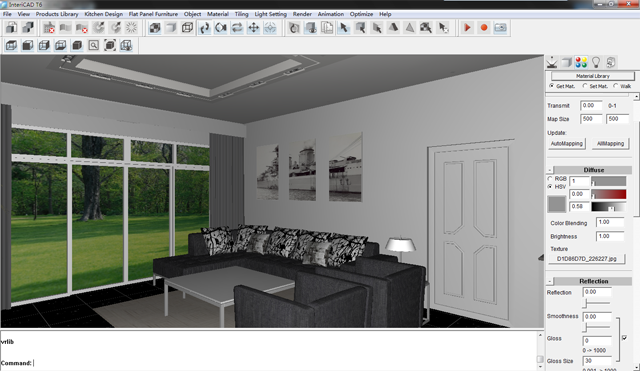The image size is (640, 371).
Task: Click the first wireframe view cube in second toolbar
Action: pyautogui.click(x=11, y=45)
